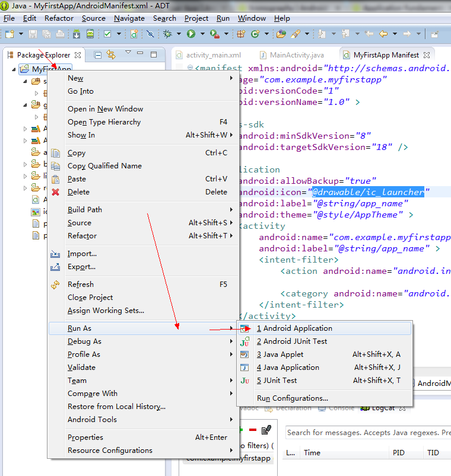
Task: Select 3 Java Applet in the submenu
Action: [324, 354]
